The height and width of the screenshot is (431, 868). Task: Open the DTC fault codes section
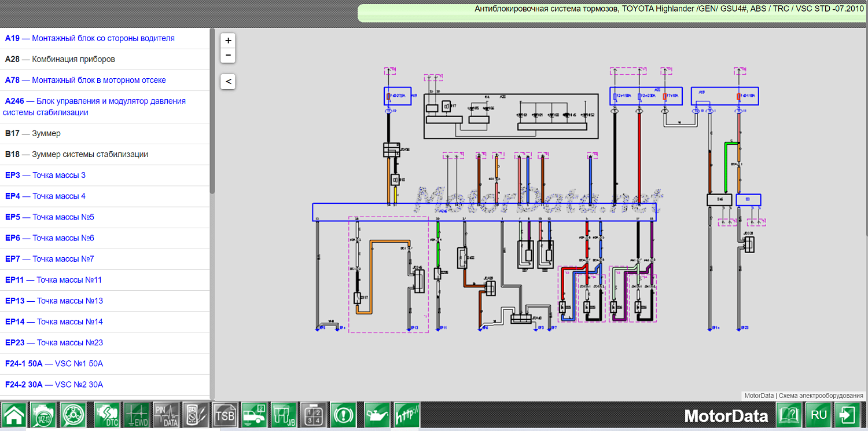(x=106, y=415)
